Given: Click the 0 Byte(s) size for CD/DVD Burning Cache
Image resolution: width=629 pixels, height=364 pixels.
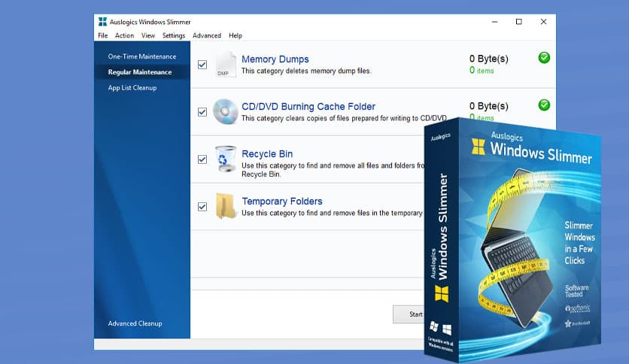Looking at the screenshot, I should tap(488, 106).
